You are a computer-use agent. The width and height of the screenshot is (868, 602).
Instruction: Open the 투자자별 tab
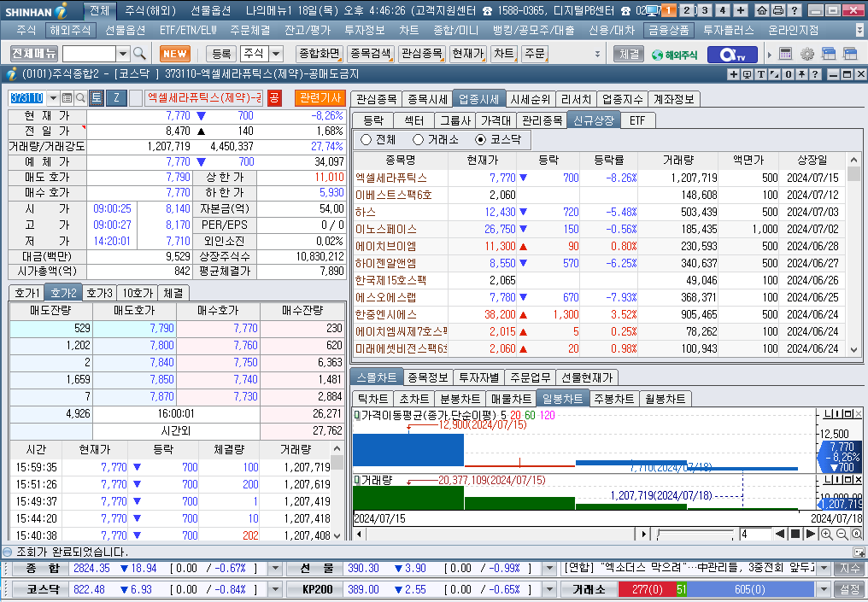point(478,377)
